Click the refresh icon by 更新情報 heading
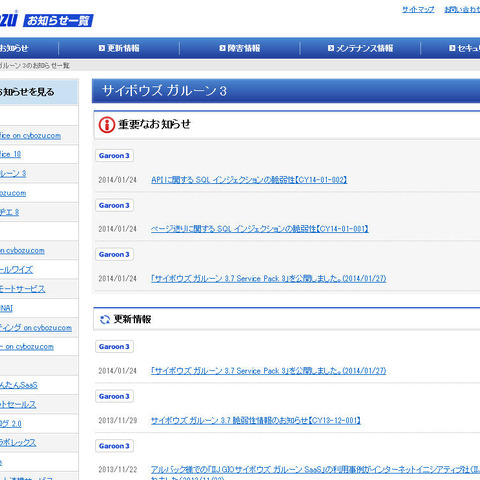 click(105, 319)
